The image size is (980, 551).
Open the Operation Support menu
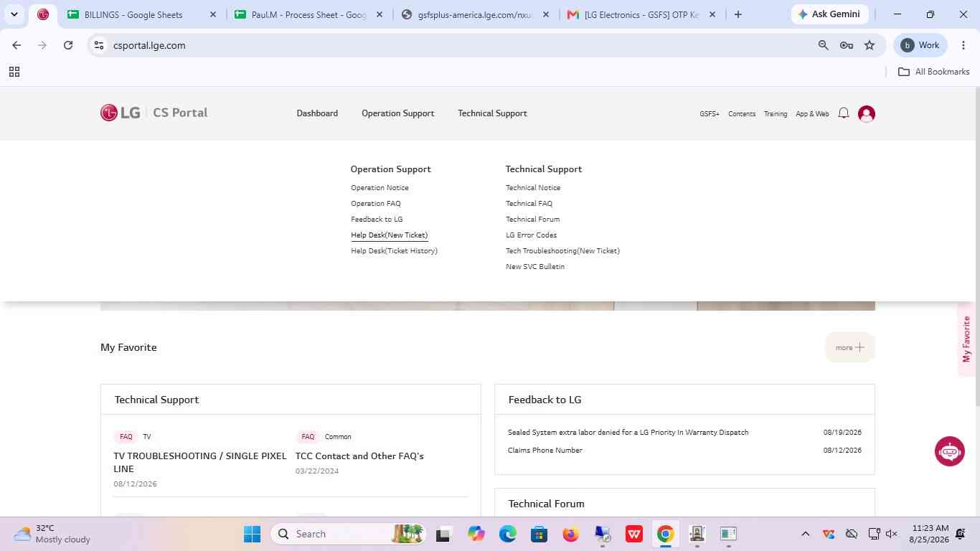[x=397, y=113]
